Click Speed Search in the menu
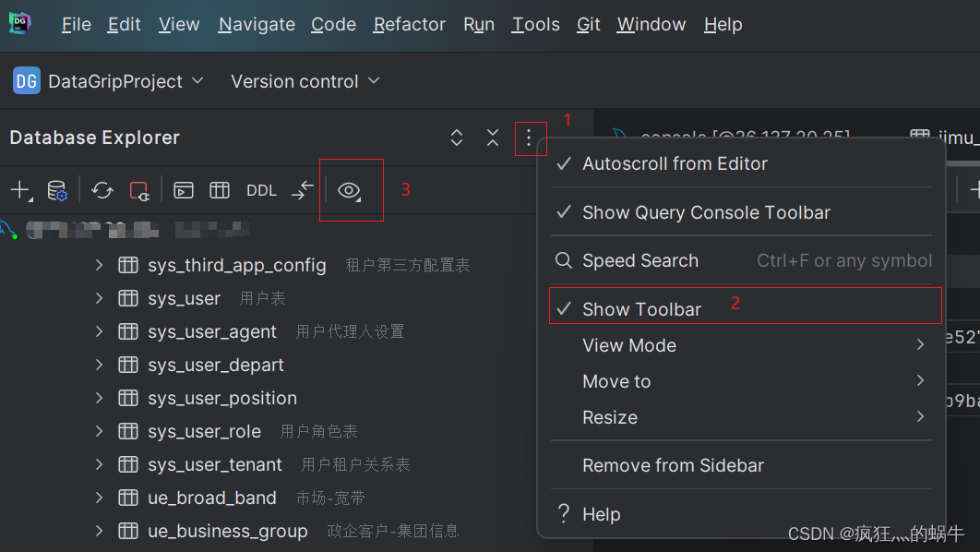The image size is (980, 552). (639, 260)
